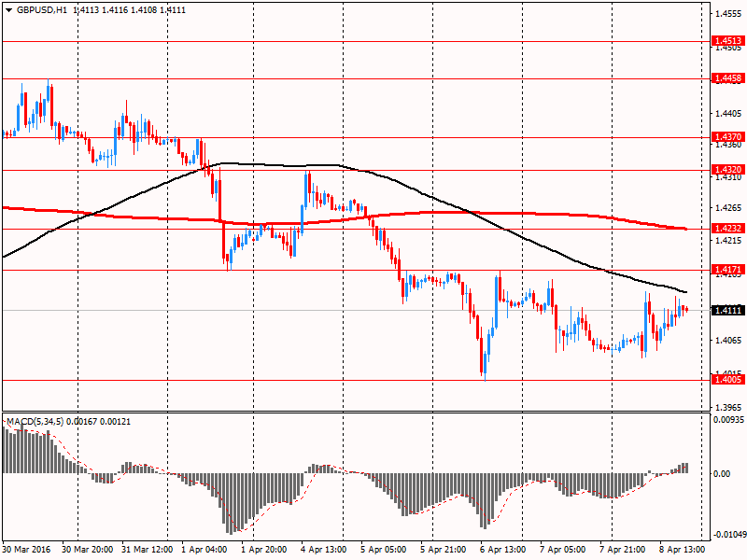This screenshot has height=560, width=747.
Task: Click the MACD scale value 0.00935
Action: click(x=729, y=419)
